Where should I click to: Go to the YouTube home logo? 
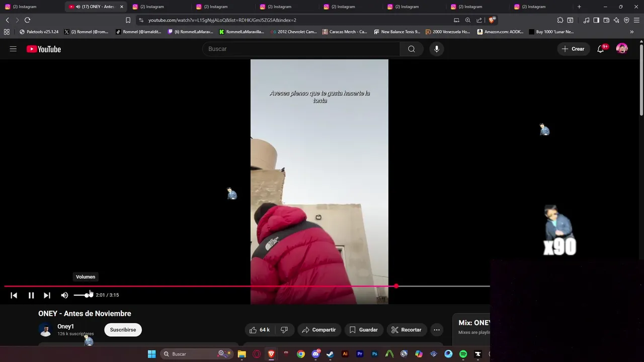[x=44, y=49]
